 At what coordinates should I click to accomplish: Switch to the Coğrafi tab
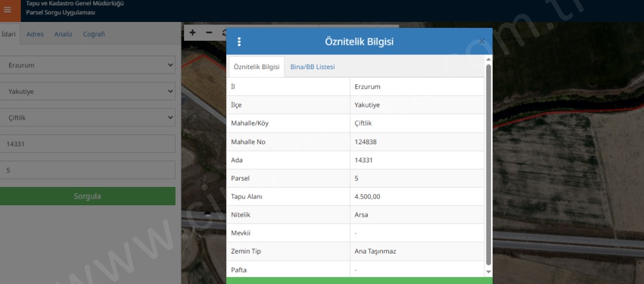click(94, 34)
